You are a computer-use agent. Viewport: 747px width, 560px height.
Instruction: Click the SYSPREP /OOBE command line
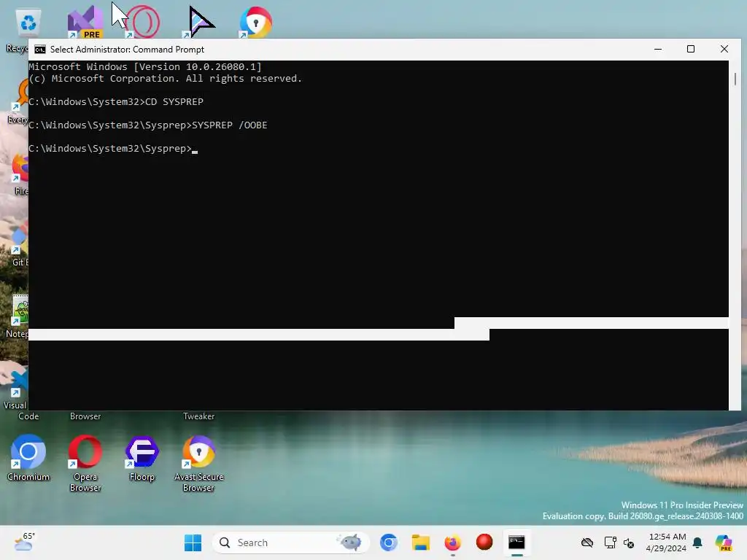coord(147,125)
